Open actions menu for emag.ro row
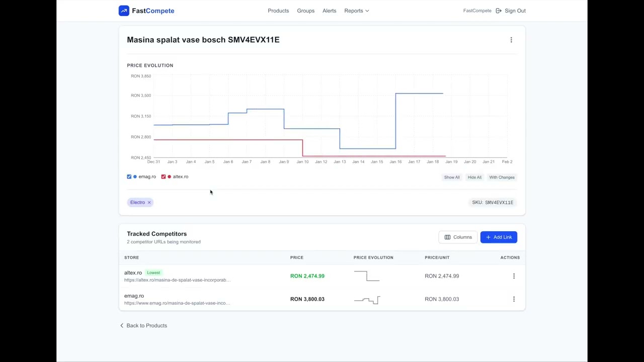The width and height of the screenshot is (644, 362). coord(514,299)
